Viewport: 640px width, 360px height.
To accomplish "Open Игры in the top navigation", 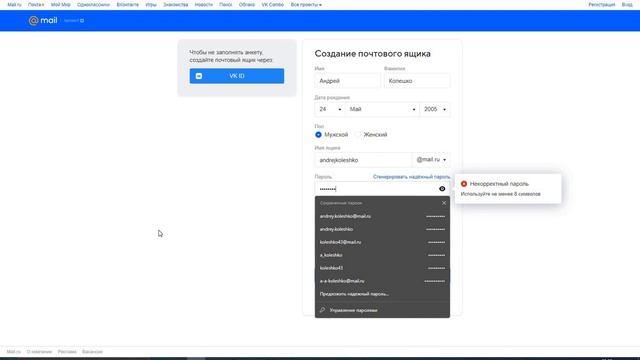I will (151, 5).
